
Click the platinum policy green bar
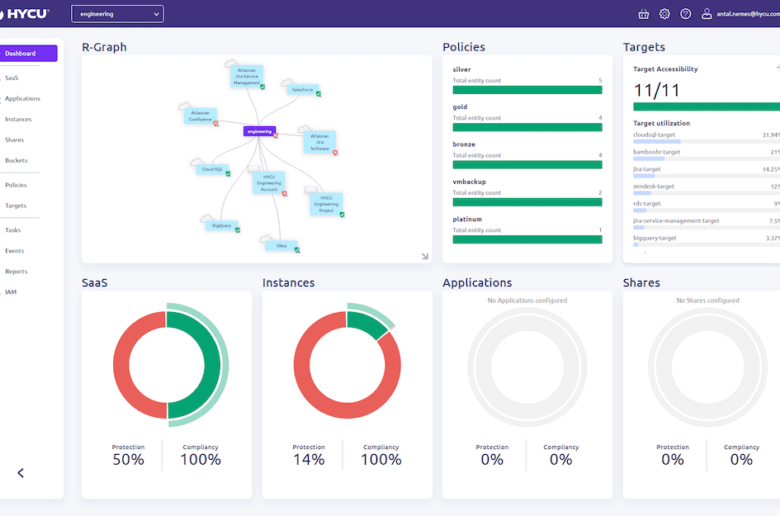point(527,240)
